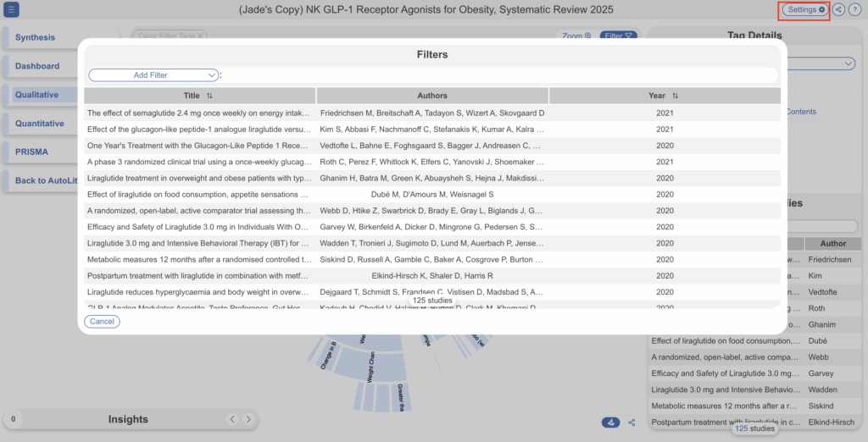Sort the table by Title column
The image size is (868, 442).
click(x=209, y=96)
